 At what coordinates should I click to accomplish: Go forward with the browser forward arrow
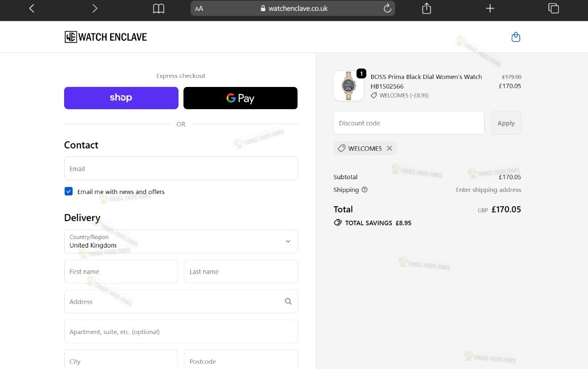[x=94, y=8]
